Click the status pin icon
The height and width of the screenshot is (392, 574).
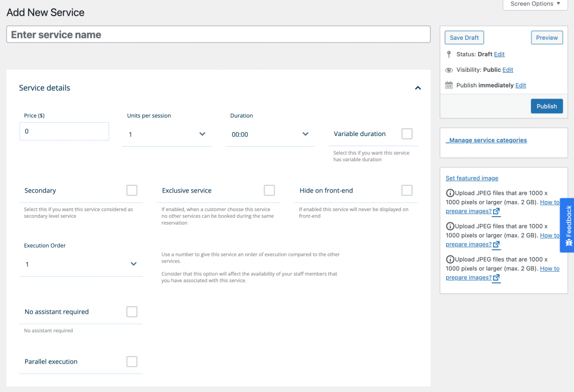[x=448, y=54]
